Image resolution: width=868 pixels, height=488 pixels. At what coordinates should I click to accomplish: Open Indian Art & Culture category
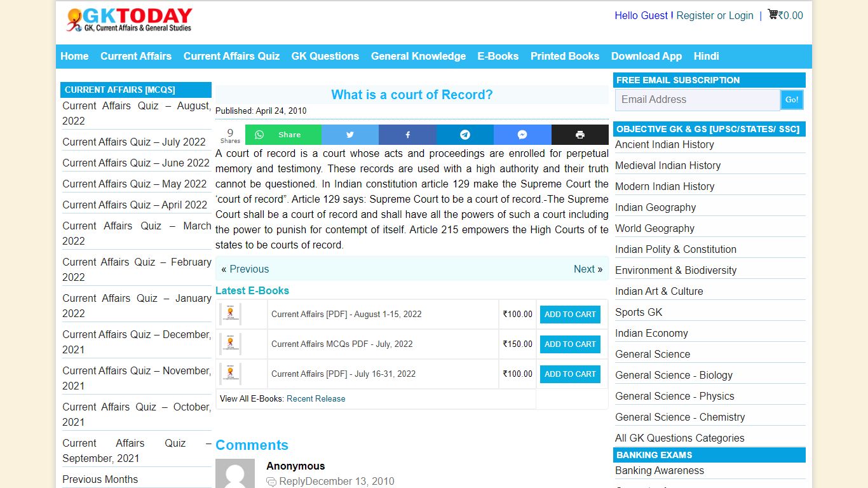pyautogui.click(x=659, y=291)
